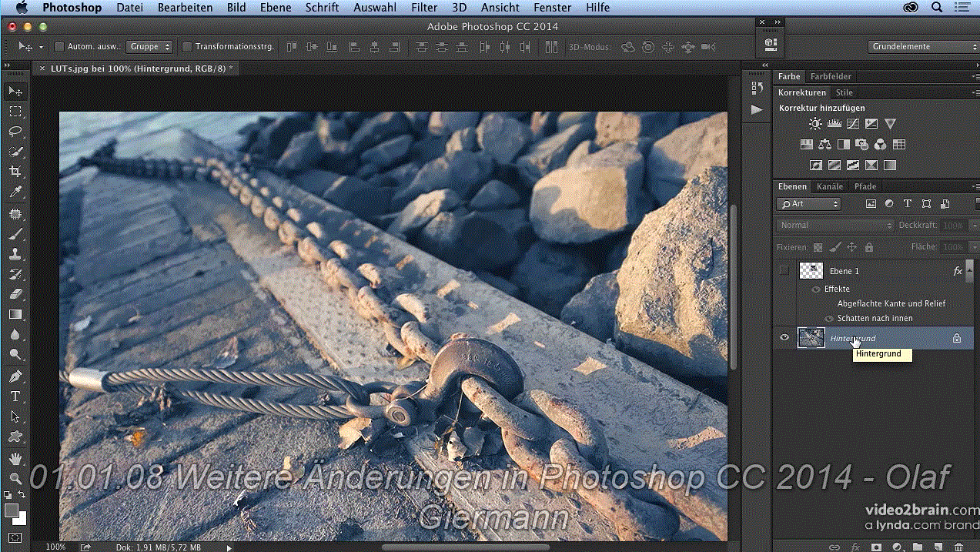Filter layers by type layers icon
This screenshot has height=552, width=980.
908,204
